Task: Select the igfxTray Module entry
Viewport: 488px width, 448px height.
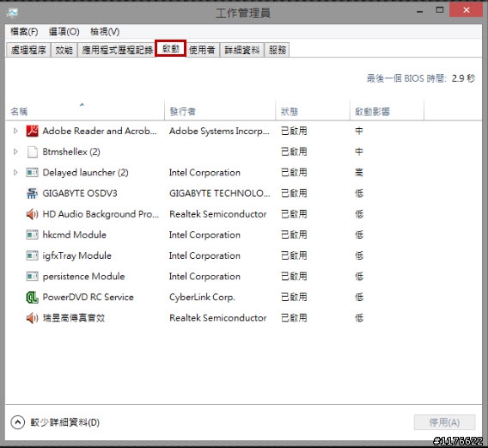Action: 76,255
